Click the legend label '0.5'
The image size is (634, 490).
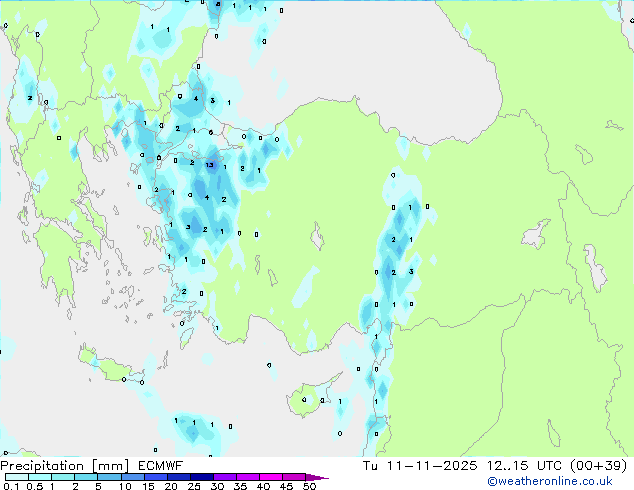[35, 486]
